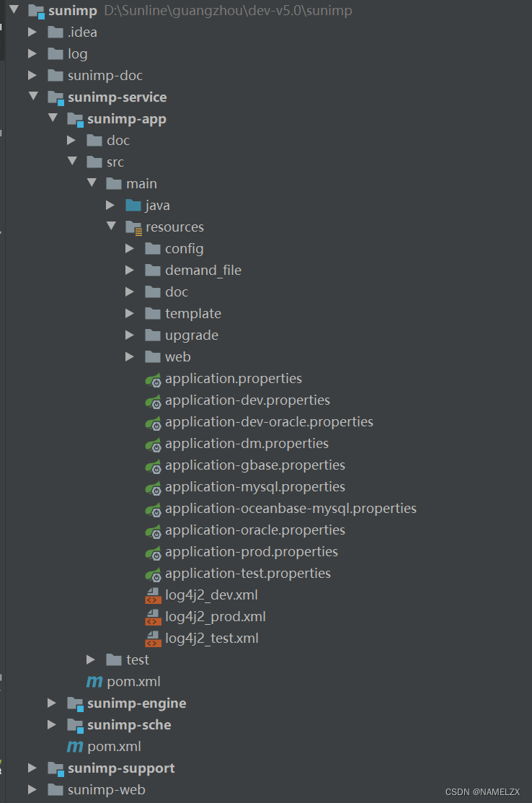Expand the sunimp-web folder arrow
The width and height of the screenshot is (532, 803).
pyautogui.click(x=32, y=790)
